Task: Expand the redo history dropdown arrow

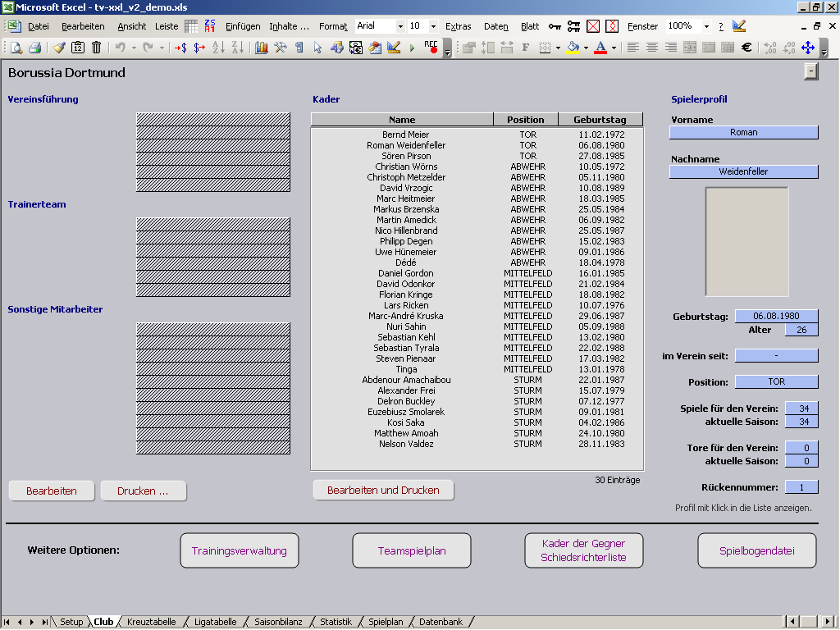Action: tap(162, 48)
